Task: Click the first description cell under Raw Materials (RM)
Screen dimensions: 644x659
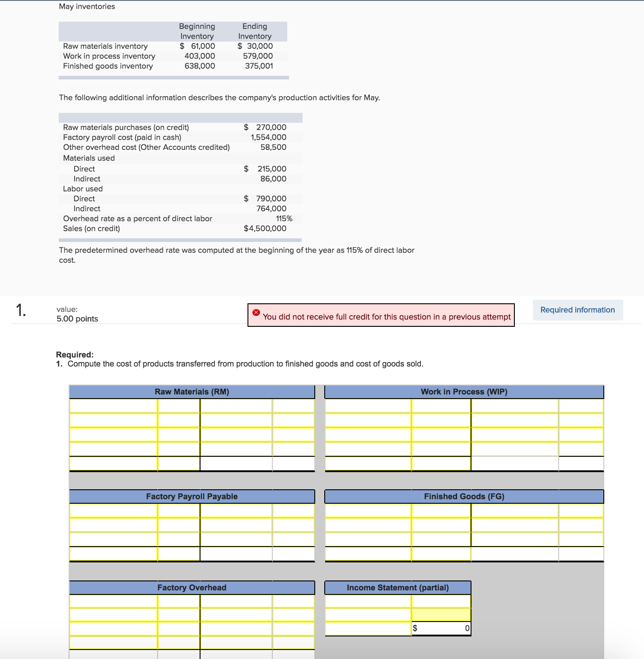Action: point(113,406)
